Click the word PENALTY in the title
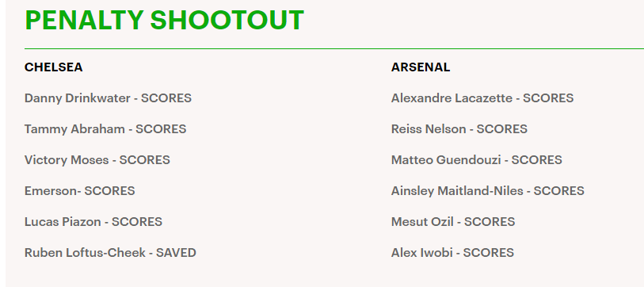The width and height of the screenshot is (644, 287). tap(84, 20)
